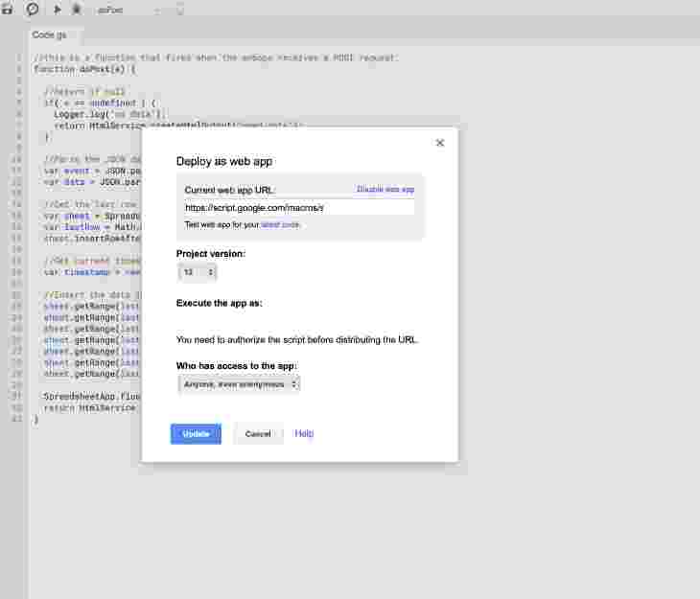Screen dimensions: 700x599
Task: Click the blue Update button
Action: (196, 434)
